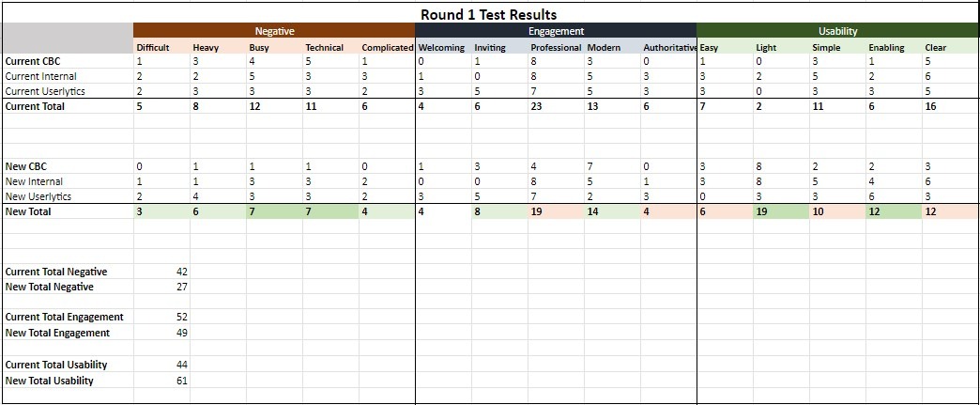Select the dark Engagement group header
Image resolution: width=980 pixels, height=405 pixels.
click(556, 31)
